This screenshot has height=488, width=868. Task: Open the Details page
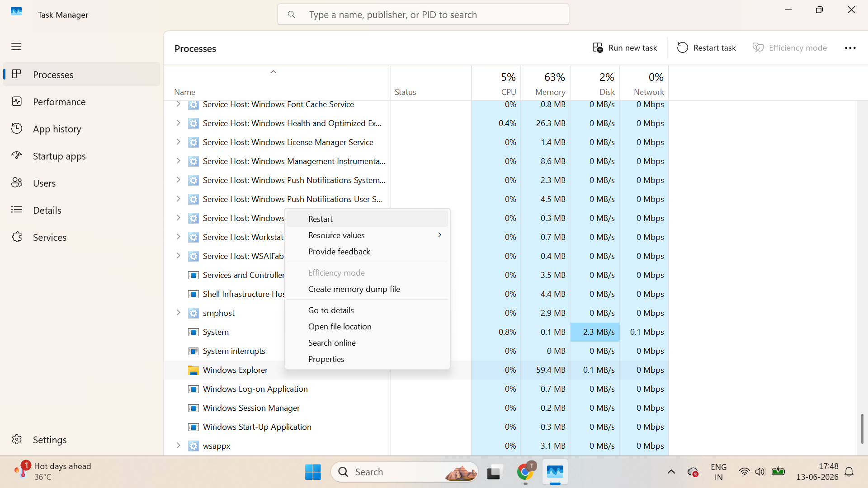[82, 210]
